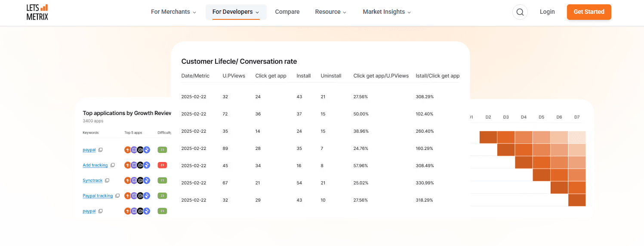Click the Login link
Image resolution: width=644 pixels, height=246 pixels.
(x=547, y=12)
